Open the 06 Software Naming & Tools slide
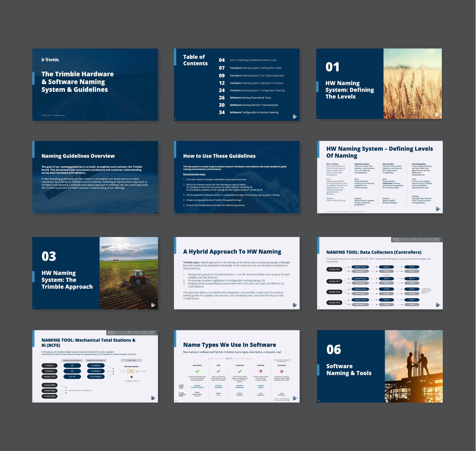The height and width of the screenshot is (451, 476). 380,366
